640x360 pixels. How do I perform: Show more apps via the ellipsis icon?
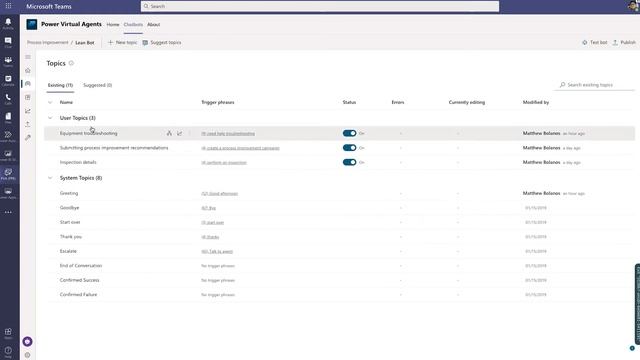coord(8,212)
